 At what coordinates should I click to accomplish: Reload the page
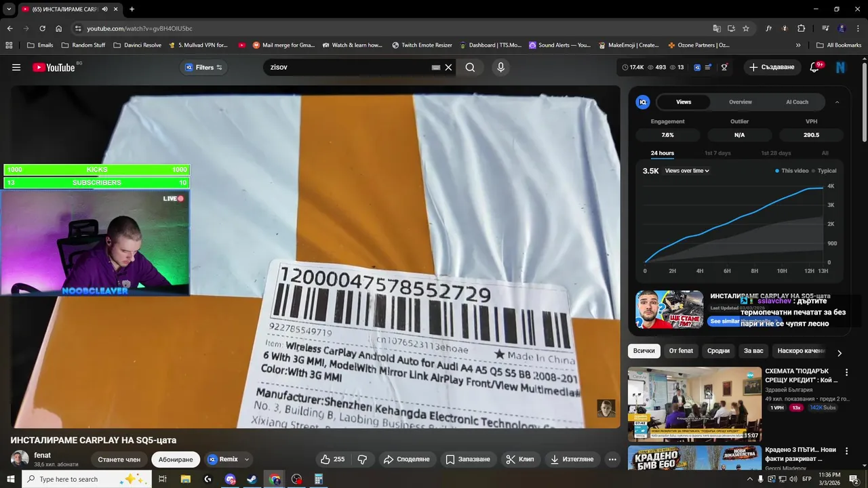[42, 28]
